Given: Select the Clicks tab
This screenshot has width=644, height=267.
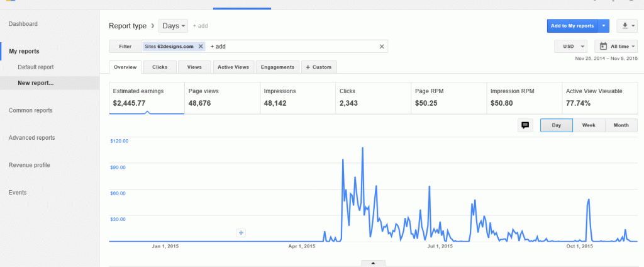Looking at the screenshot, I should coord(160,67).
